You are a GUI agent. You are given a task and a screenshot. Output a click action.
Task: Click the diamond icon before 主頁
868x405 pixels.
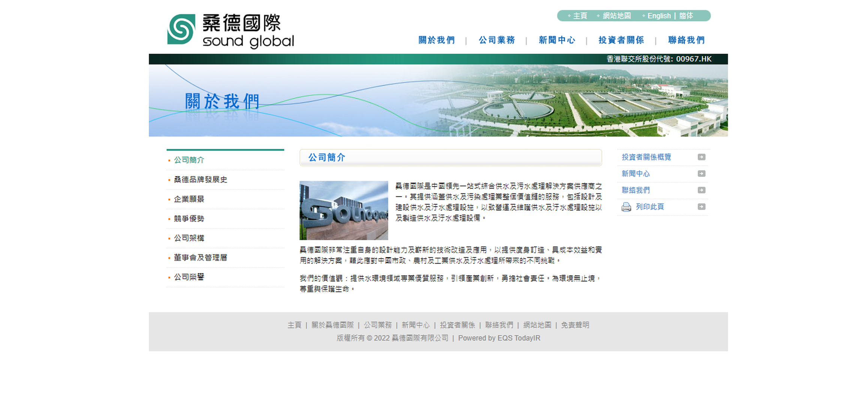point(570,16)
